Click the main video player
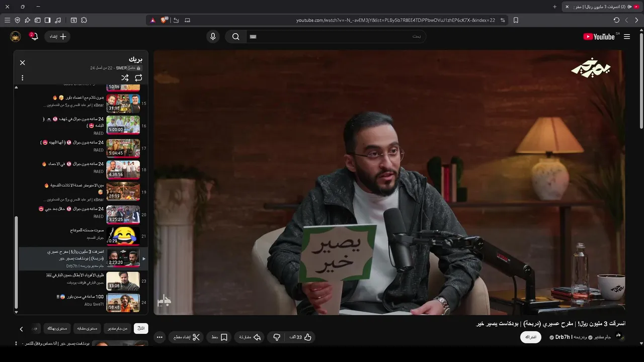Image resolution: width=644 pixels, height=362 pixels. pyautogui.click(x=389, y=182)
